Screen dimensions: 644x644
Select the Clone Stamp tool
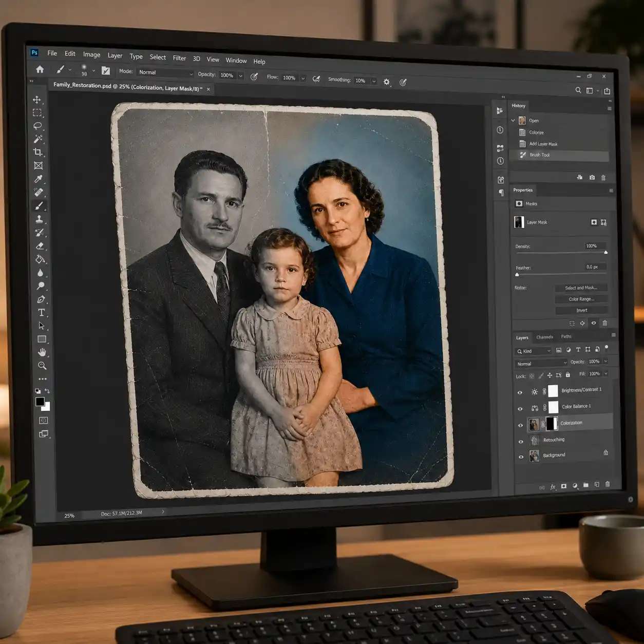click(x=39, y=219)
